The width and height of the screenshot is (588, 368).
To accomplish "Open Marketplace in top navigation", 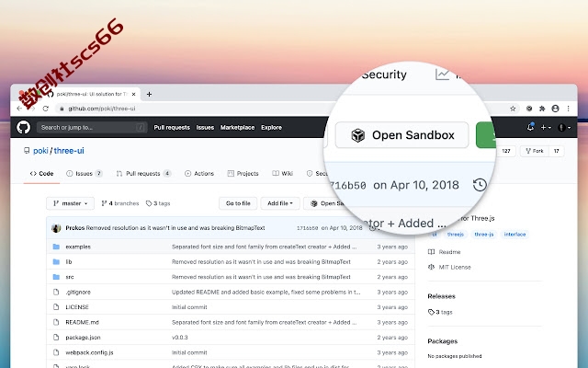I will (237, 127).
